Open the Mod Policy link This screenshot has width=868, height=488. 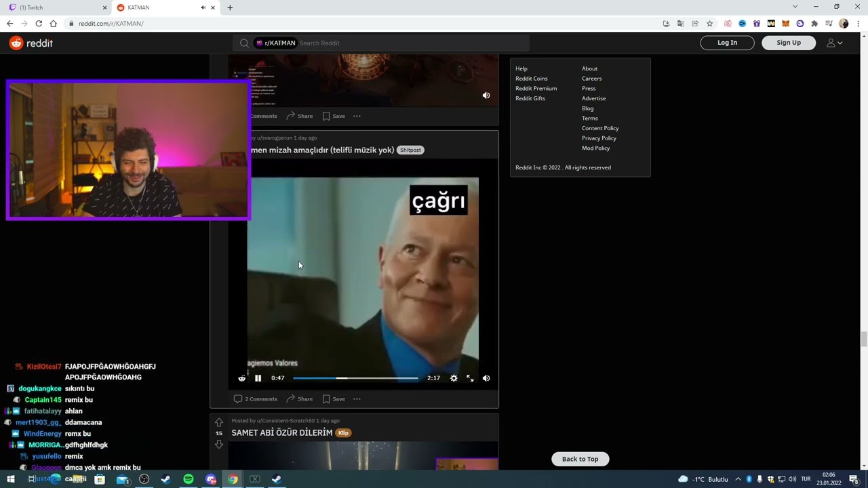[596, 148]
